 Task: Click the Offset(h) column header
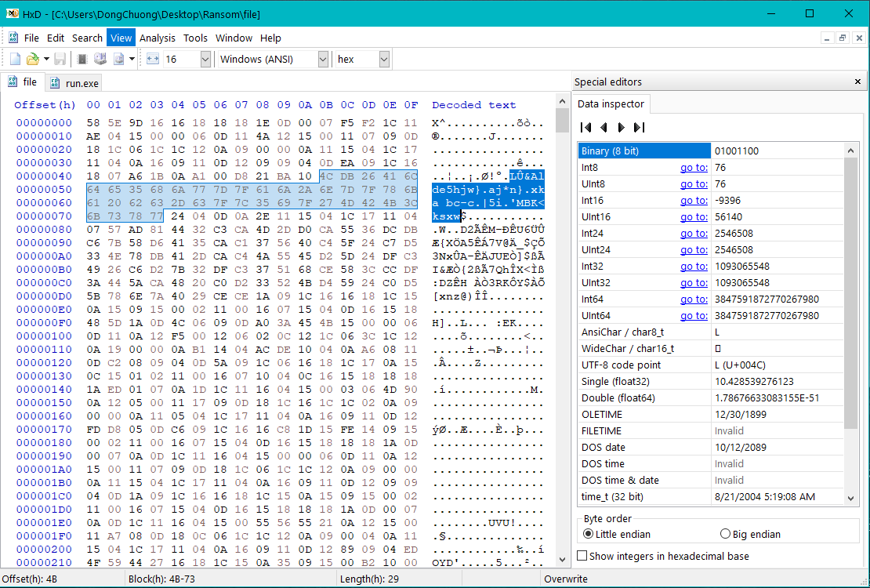point(45,105)
